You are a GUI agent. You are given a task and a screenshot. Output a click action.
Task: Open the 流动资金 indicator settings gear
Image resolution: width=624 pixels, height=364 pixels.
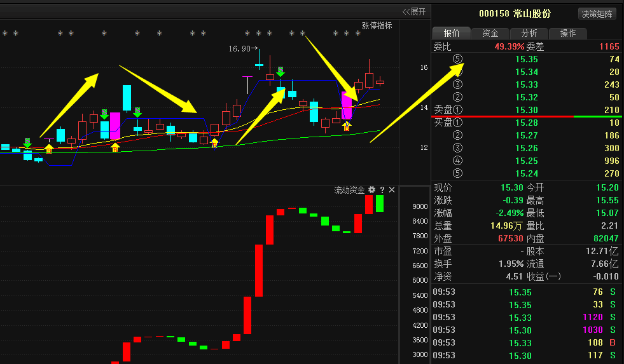pyautogui.click(x=371, y=190)
